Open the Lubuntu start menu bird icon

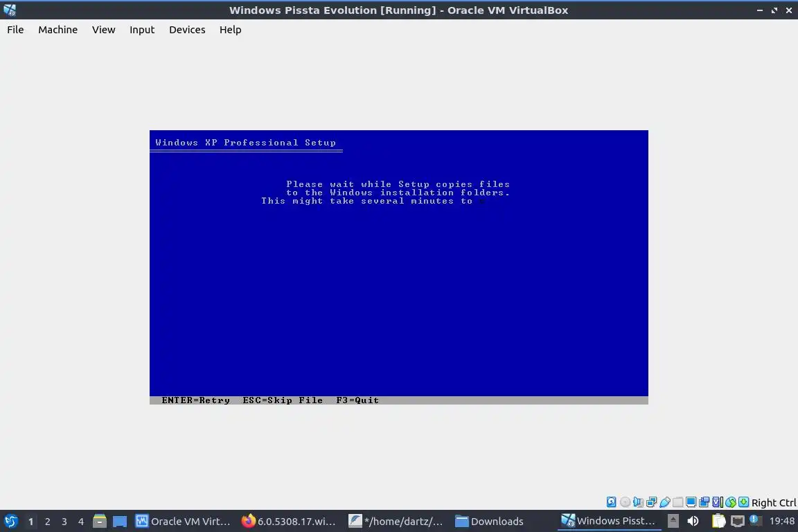tap(10, 522)
